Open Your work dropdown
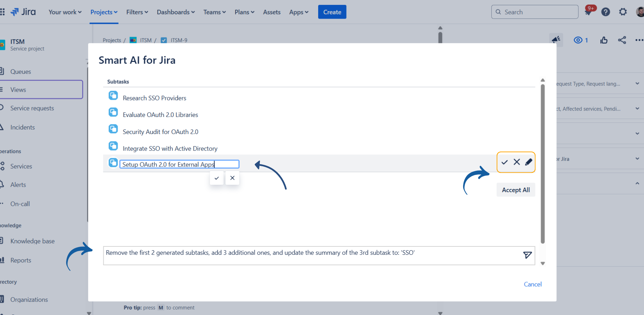644x315 pixels. click(65, 12)
